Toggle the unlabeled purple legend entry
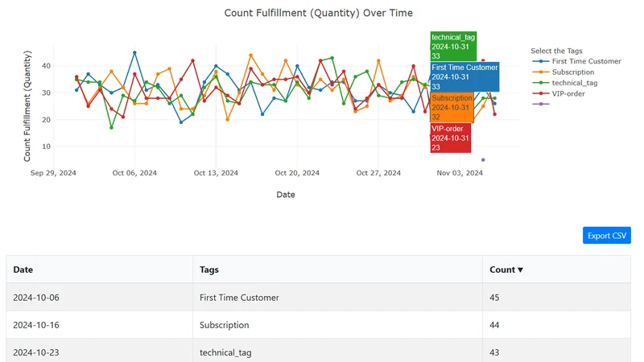 pyautogui.click(x=541, y=105)
